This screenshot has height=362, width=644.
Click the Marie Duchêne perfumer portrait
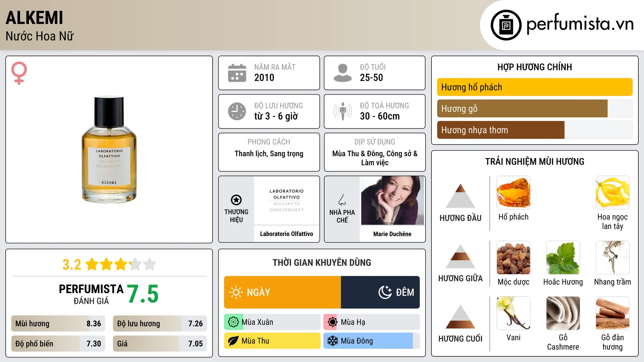(x=392, y=200)
